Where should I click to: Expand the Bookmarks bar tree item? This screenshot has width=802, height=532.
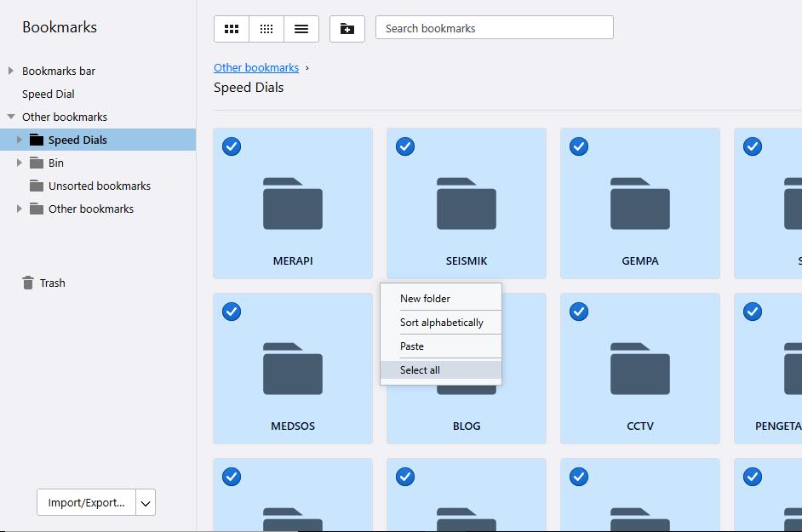pyautogui.click(x=9, y=71)
